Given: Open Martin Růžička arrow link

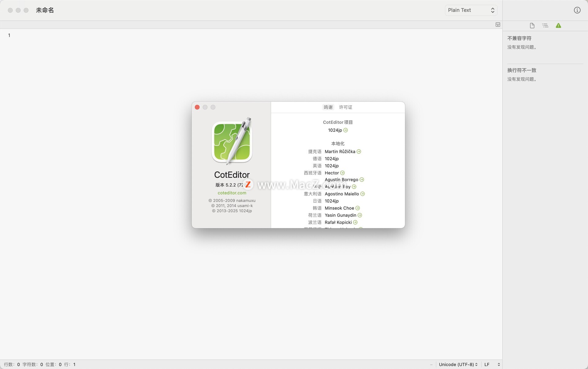Looking at the screenshot, I should pos(359,151).
